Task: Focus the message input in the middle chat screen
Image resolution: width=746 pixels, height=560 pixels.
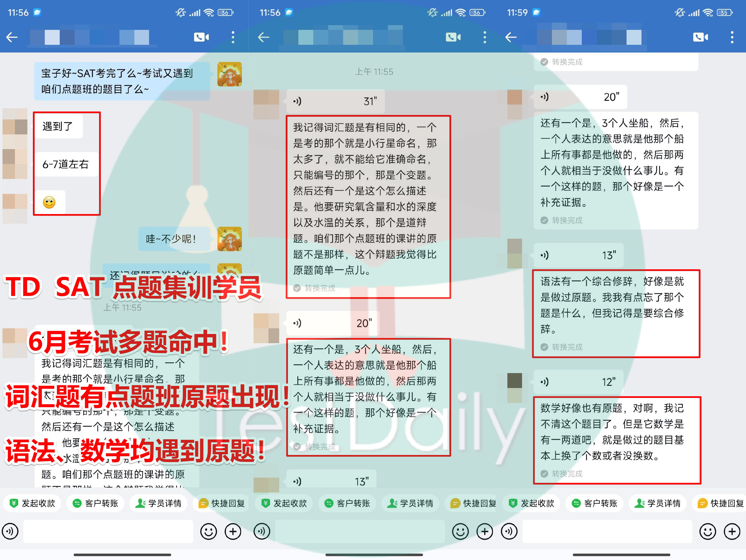Action: click(x=360, y=531)
